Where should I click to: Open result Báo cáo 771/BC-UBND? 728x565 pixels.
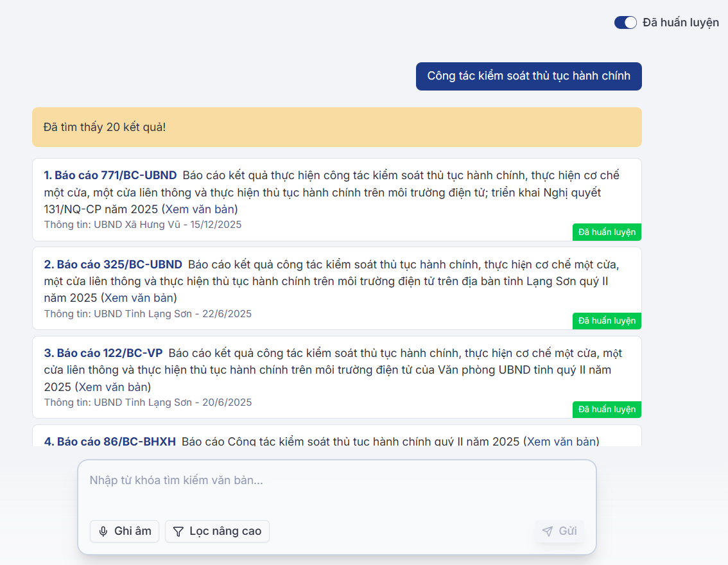[x=110, y=175]
